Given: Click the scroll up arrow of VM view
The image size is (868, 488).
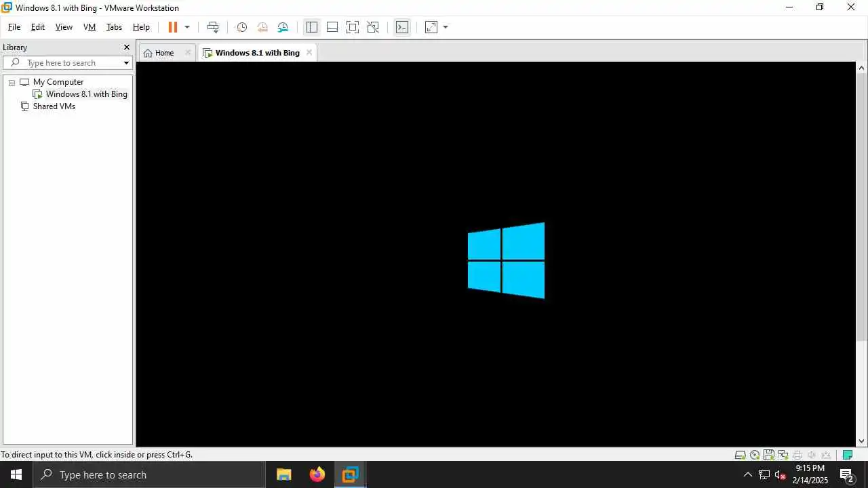Looking at the screenshot, I should [x=862, y=68].
